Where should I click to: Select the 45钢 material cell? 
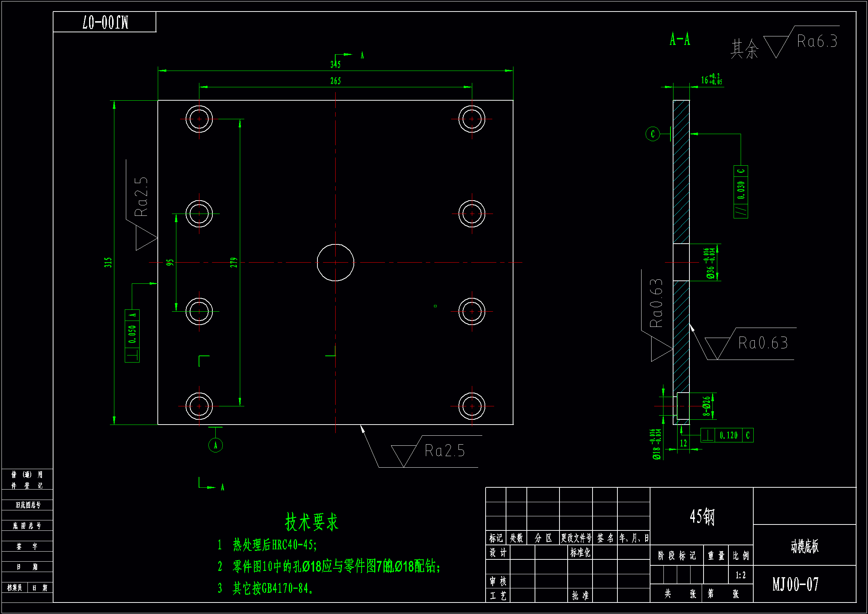pyautogui.click(x=702, y=516)
